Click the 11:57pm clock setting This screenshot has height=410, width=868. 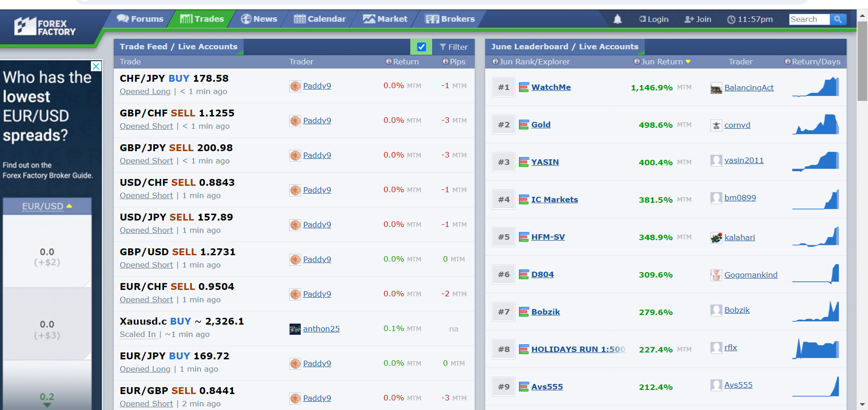click(x=750, y=19)
